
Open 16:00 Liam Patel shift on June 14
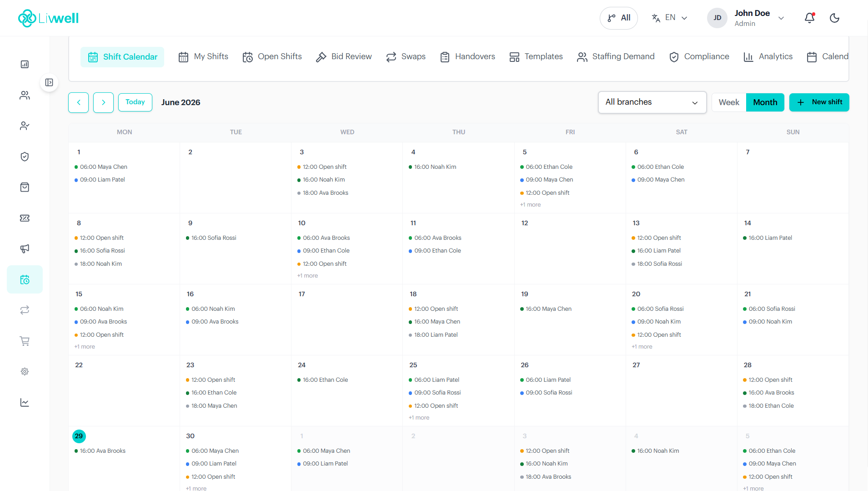pyautogui.click(x=768, y=238)
